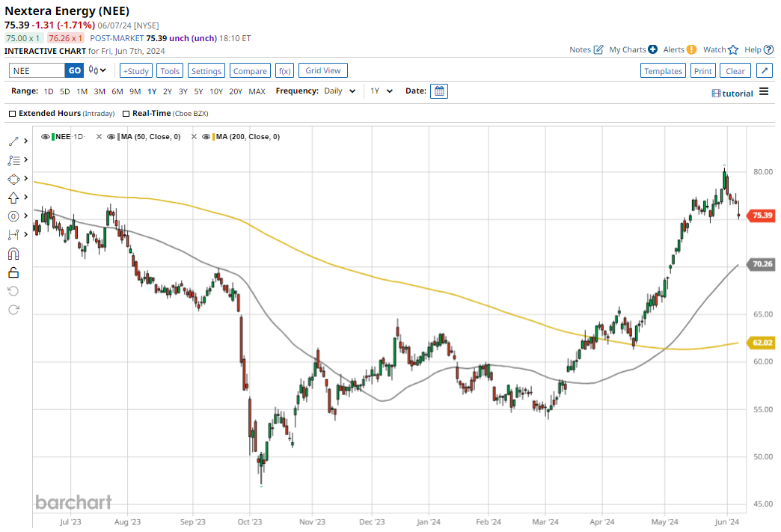Enable the Extended Hours checkbox
This screenshot has width=781, height=532.
(12, 114)
